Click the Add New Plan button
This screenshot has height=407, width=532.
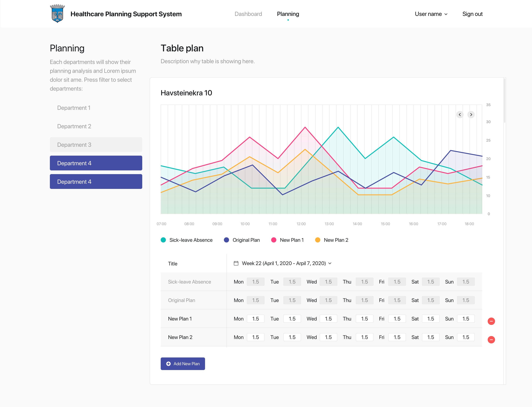coord(183,364)
